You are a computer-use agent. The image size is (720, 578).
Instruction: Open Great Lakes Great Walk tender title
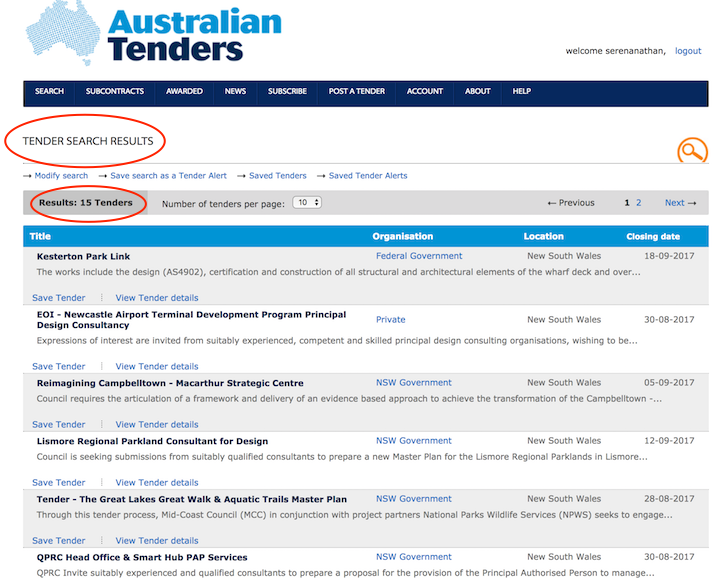[x=192, y=499]
